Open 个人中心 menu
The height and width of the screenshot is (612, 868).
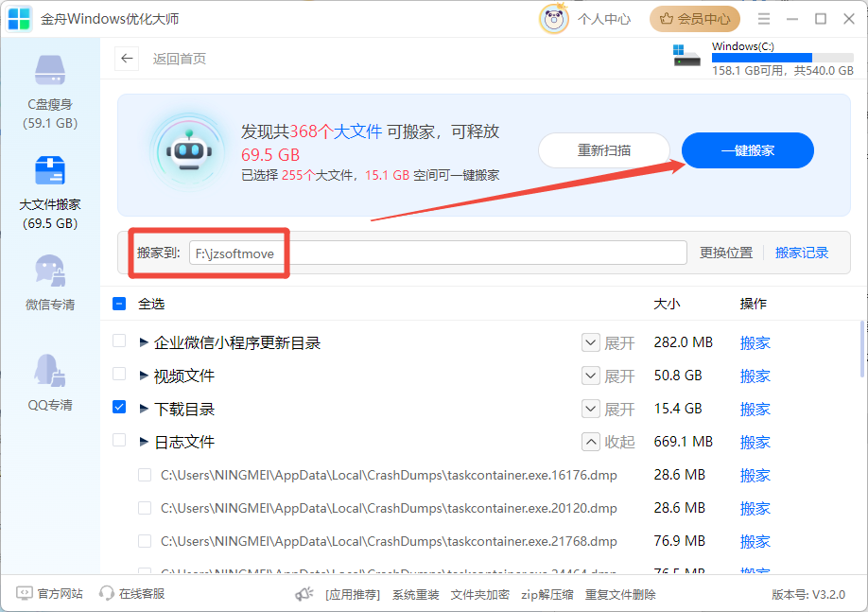(x=604, y=19)
